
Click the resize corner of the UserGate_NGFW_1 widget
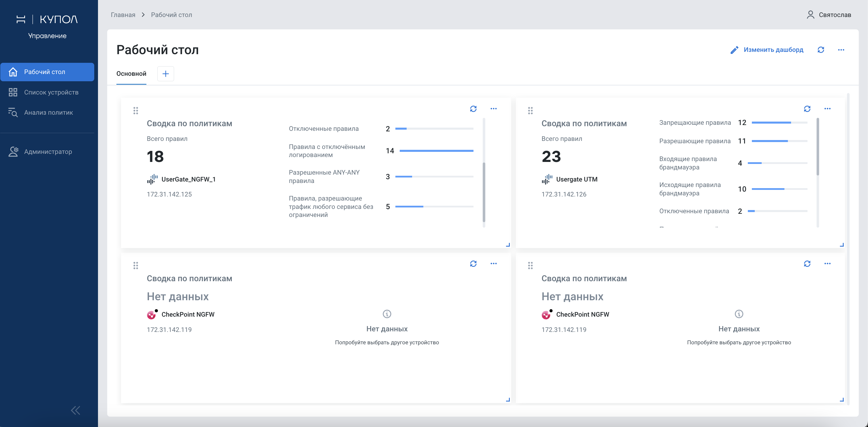(508, 245)
